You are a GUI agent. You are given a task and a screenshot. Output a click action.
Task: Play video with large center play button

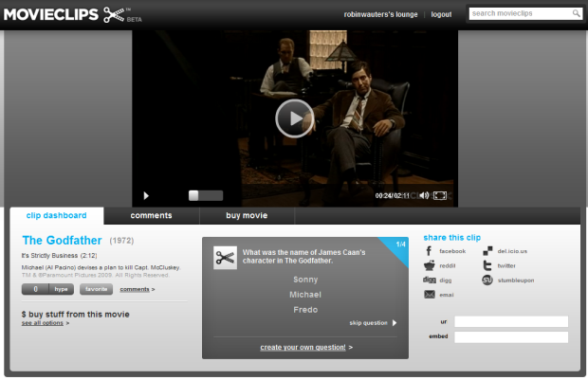[295, 118]
